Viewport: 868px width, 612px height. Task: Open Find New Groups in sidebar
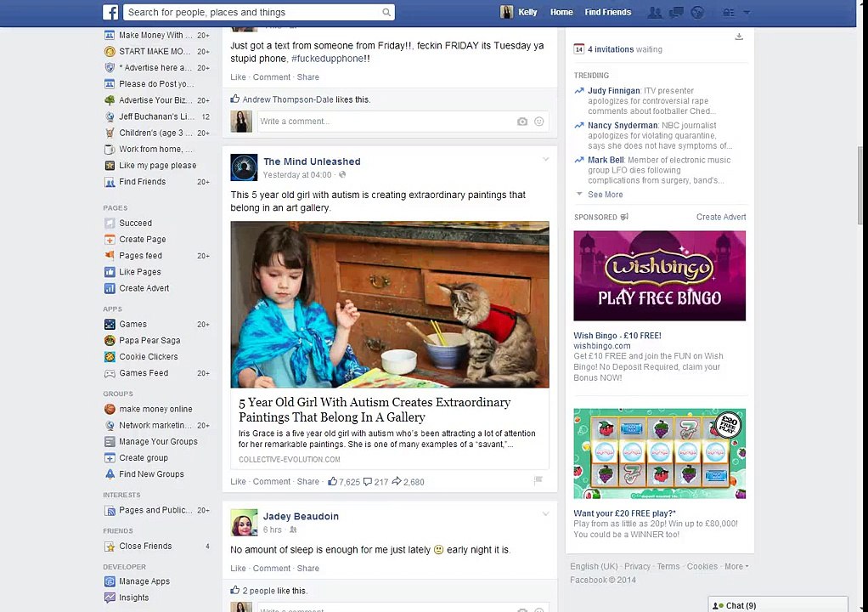151,474
